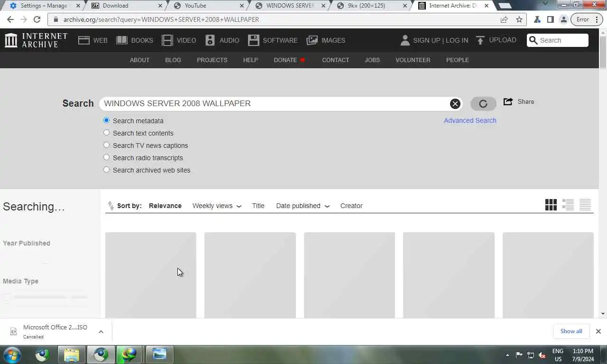The image size is (607, 364).
Task: Select Search TV news captions option
Action: tap(106, 145)
